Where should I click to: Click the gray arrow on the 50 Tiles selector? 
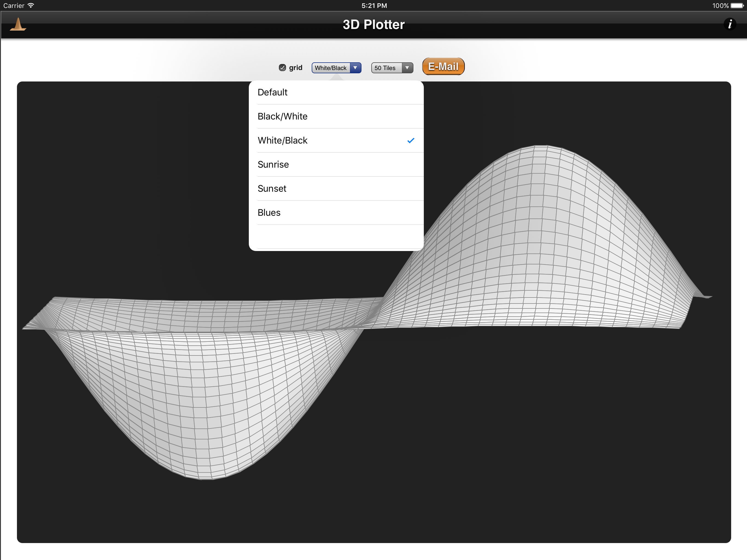point(407,68)
